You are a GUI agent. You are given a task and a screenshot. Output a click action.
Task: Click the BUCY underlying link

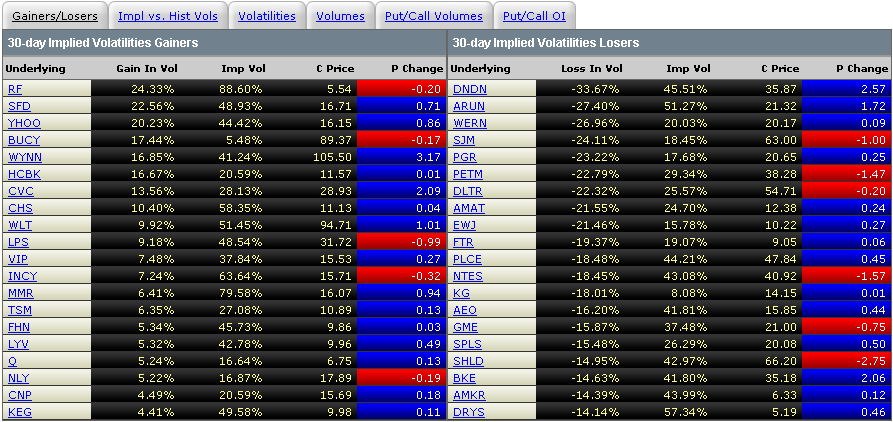(x=24, y=140)
